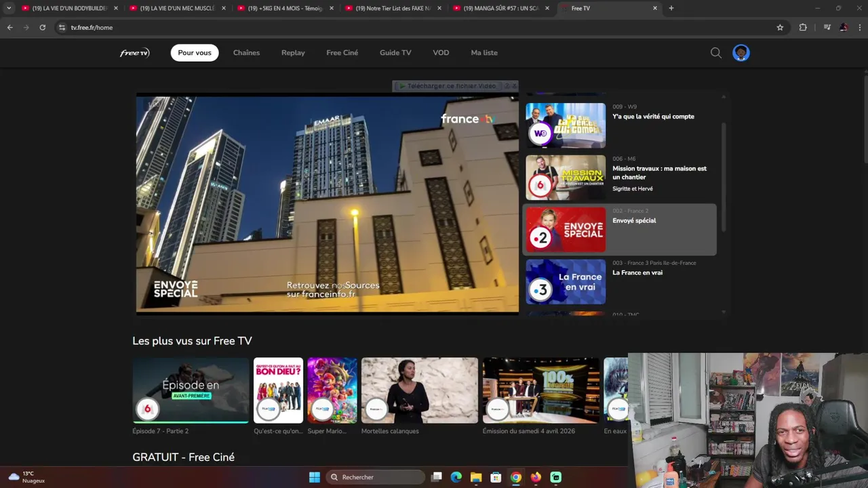Image resolution: width=868 pixels, height=488 pixels.
Task: Open the search magnifier icon
Action: 716,53
